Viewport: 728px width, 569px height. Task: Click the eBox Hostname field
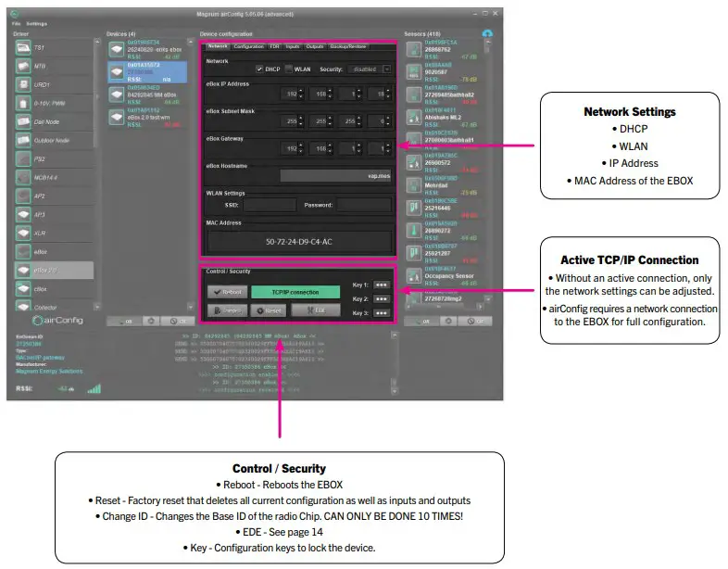click(335, 175)
